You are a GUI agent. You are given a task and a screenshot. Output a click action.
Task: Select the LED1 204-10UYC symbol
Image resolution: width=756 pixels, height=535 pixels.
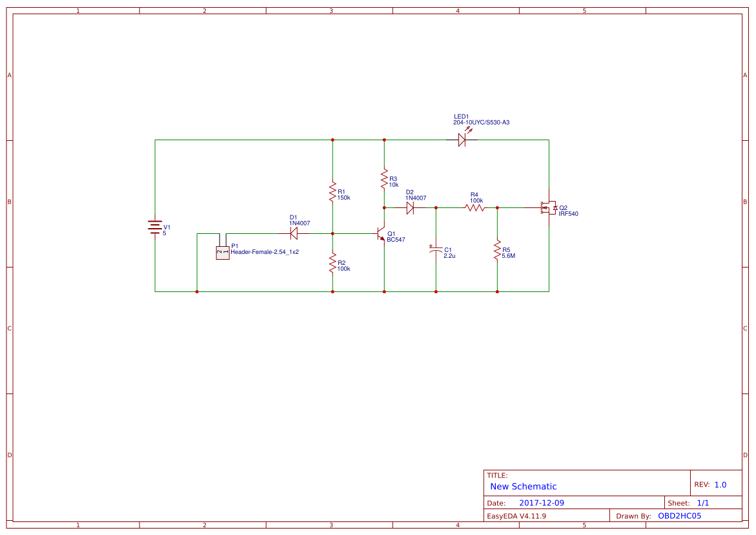pyautogui.click(x=462, y=139)
